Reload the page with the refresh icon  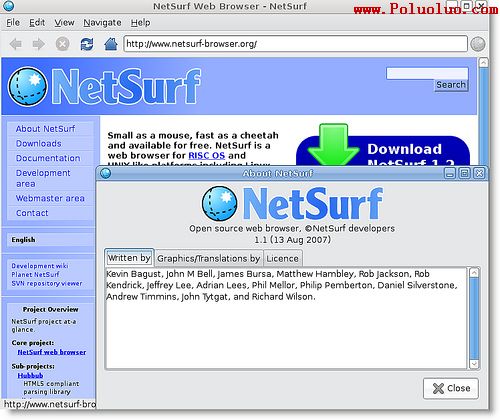point(87,44)
